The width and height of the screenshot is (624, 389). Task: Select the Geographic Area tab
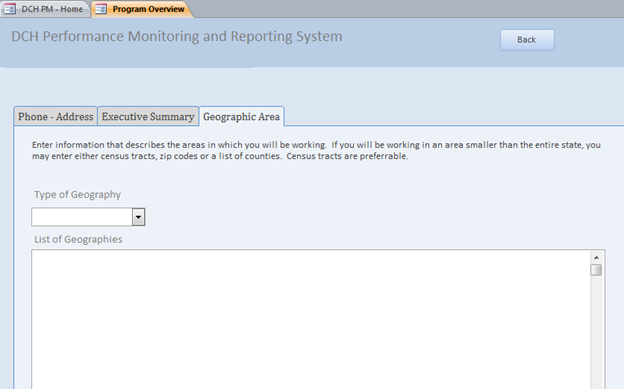[241, 117]
